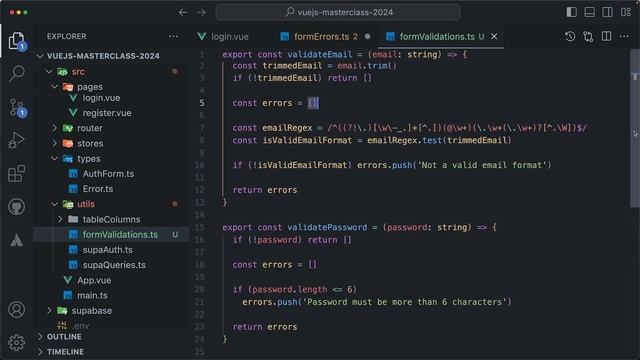Open changes with the compare icon

click(x=588, y=36)
